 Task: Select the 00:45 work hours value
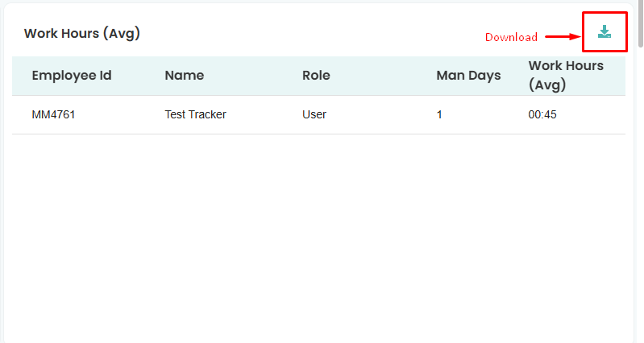(x=542, y=114)
